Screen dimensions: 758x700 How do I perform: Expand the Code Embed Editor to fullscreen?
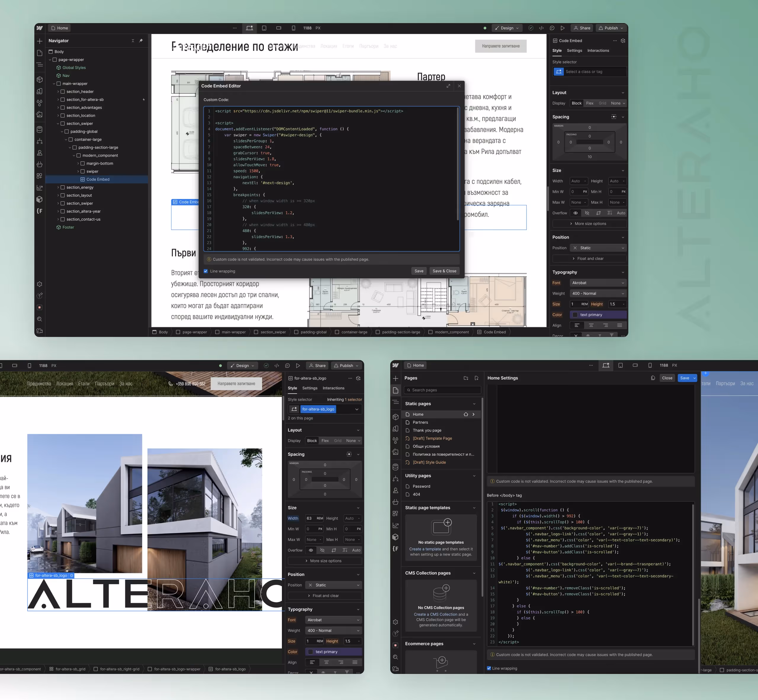tap(449, 86)
